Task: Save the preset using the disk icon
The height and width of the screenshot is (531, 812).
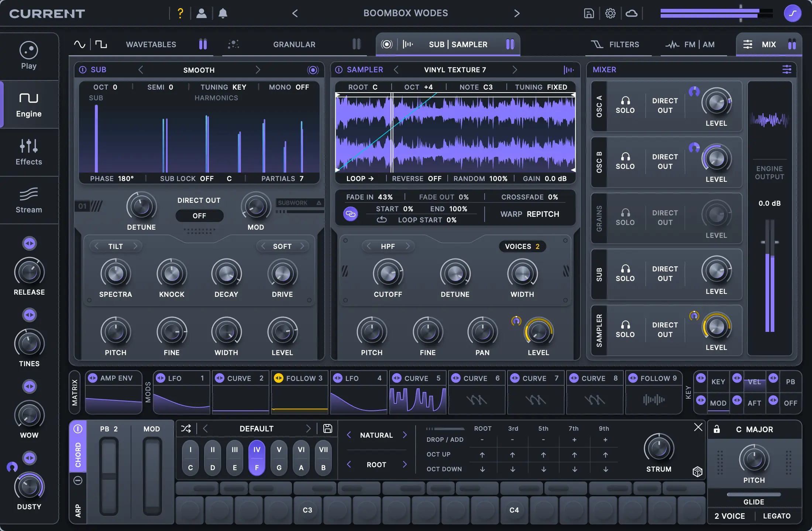Action: 589,13
